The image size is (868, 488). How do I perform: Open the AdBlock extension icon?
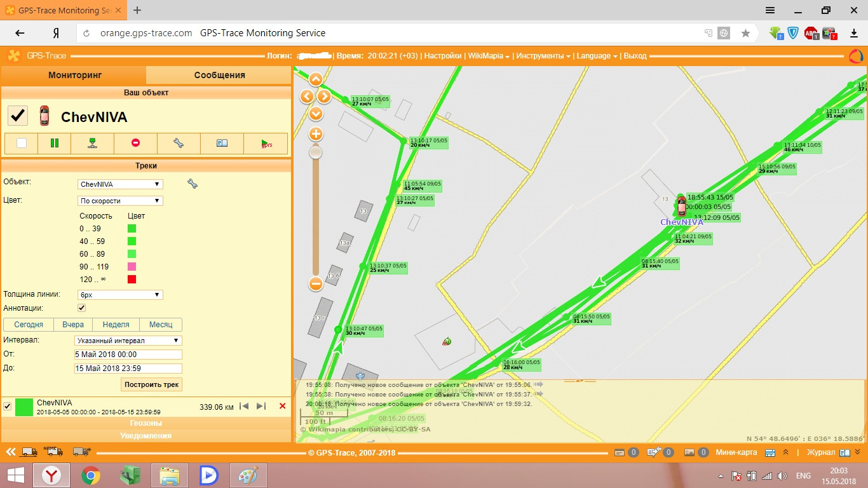[811, 33]
